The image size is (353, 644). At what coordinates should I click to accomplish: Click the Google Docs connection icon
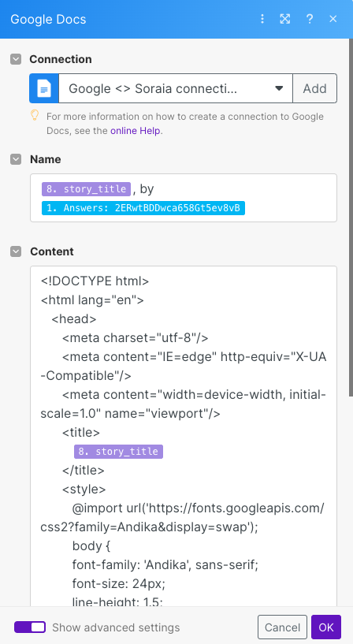click(x=44, y=88)
